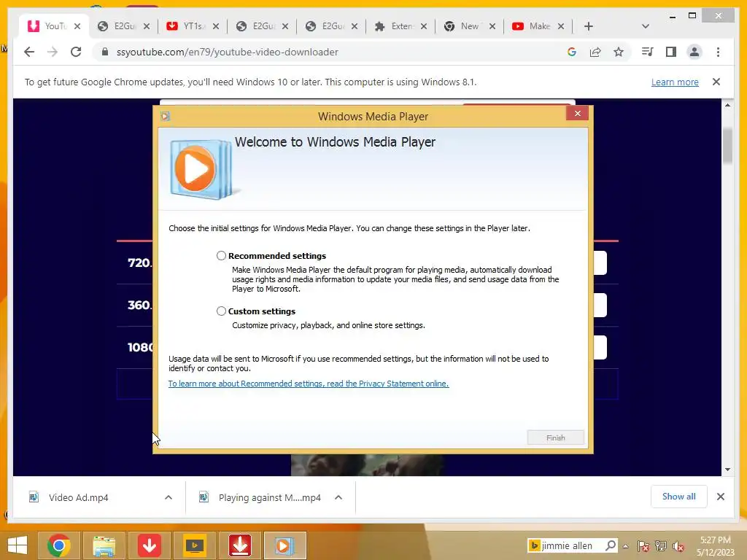
Task: Open the red arrow downloader taskbar app
Action: coord(149,545)
